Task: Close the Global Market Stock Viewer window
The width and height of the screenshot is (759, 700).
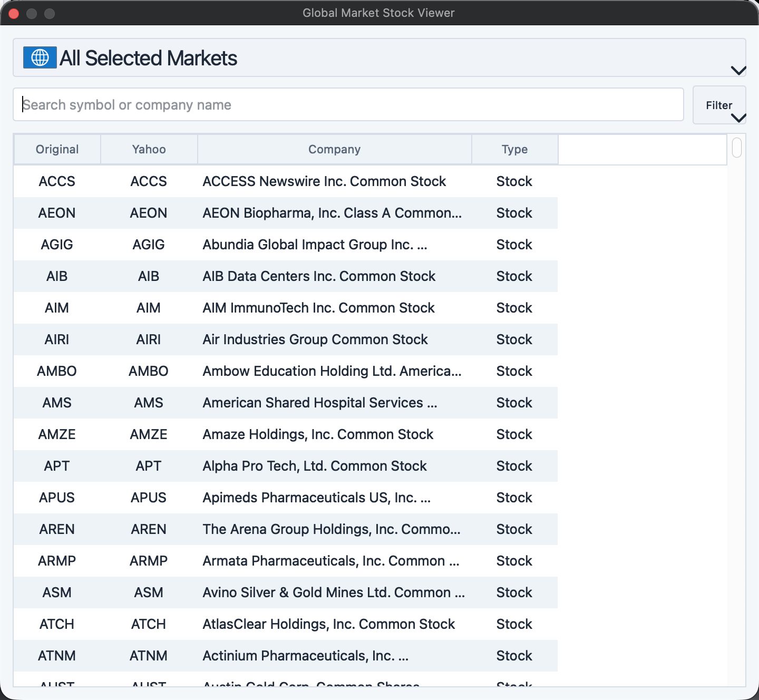Action: click(x=14, y=13)
